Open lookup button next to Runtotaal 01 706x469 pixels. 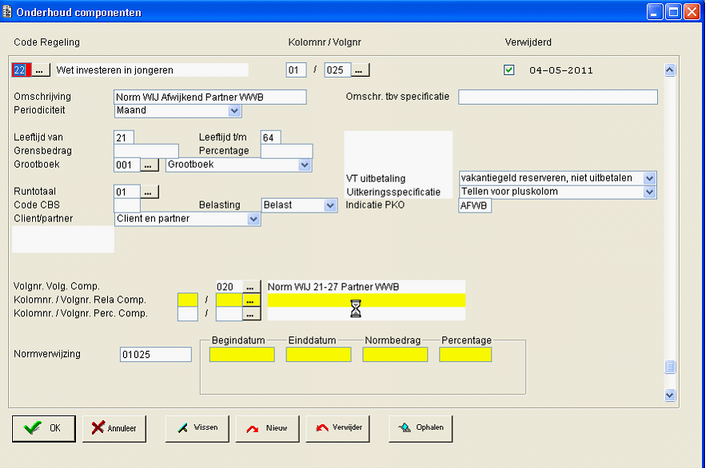(149, 192)
